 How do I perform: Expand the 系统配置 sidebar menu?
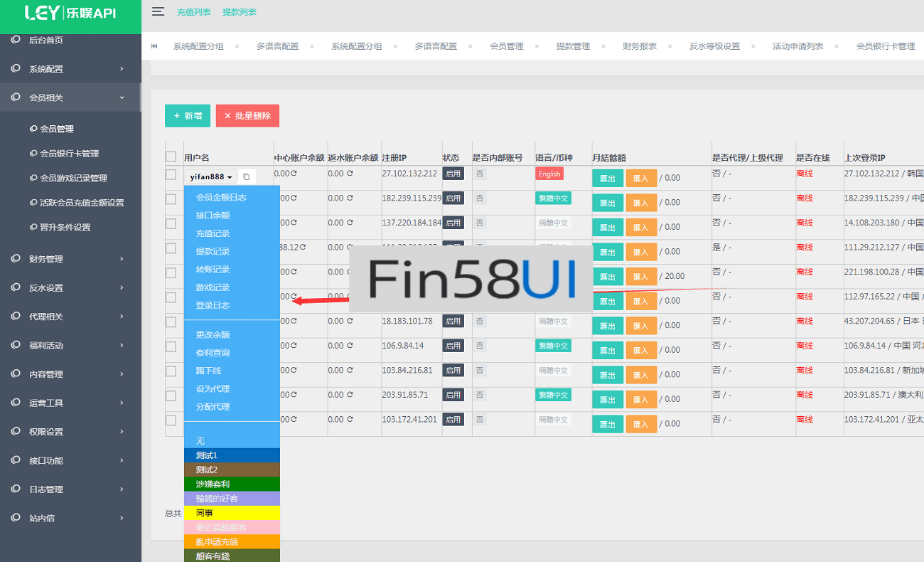[70, 69]
